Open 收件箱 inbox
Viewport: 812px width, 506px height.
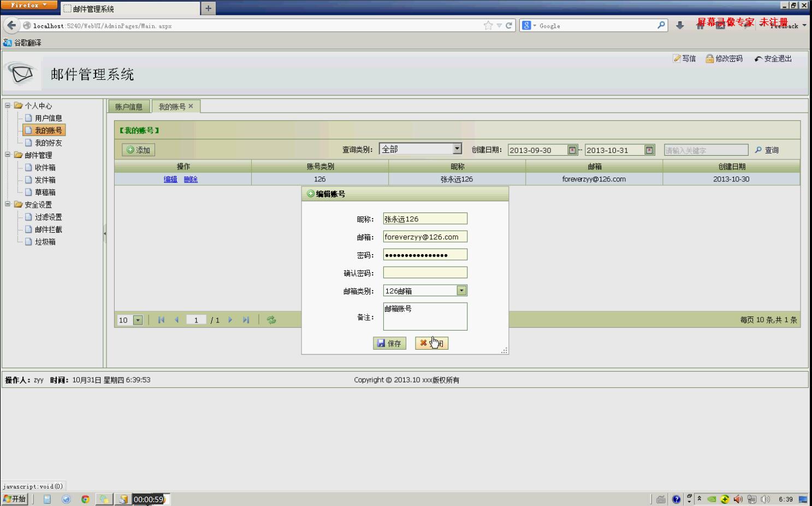point(40,168)
